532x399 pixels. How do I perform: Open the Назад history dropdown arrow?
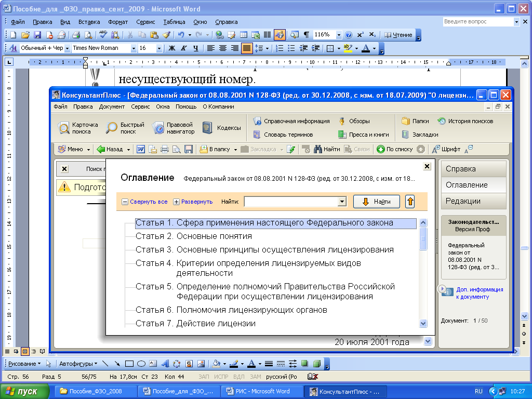(129, 149)
